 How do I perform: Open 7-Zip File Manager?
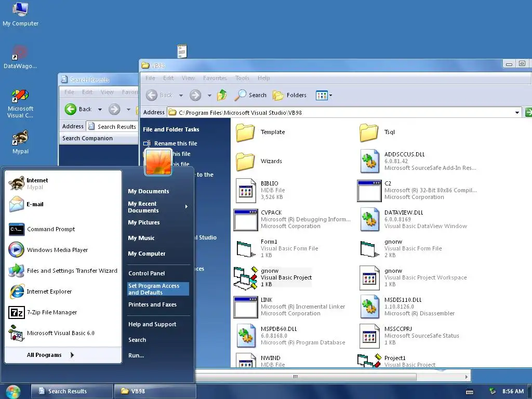63,312
